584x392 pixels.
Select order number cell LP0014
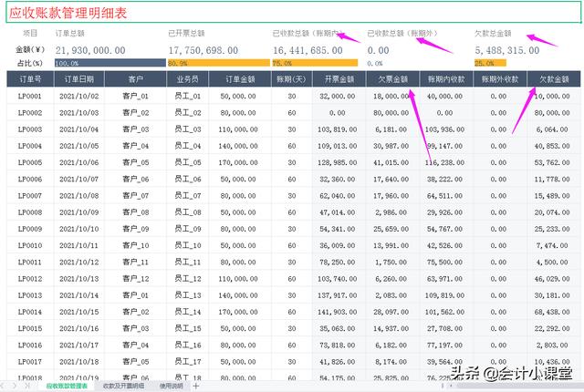pyautogui.click(x=30, y=312)
